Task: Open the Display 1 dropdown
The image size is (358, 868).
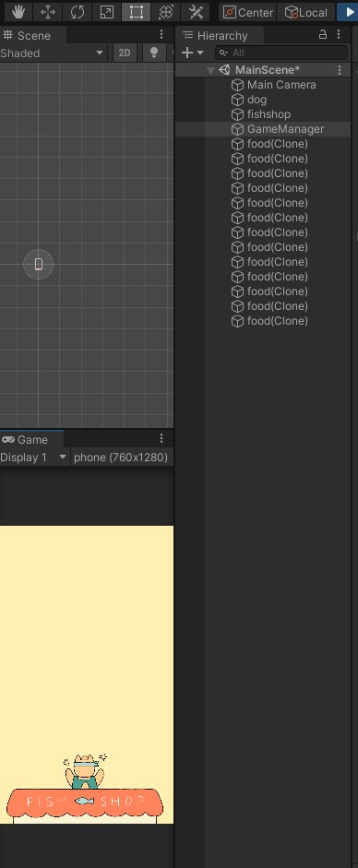Action: [x=33, y=458]
